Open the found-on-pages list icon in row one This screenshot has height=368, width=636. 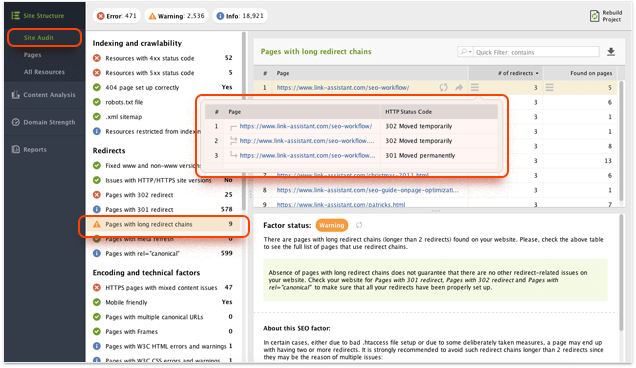(549, 87)
